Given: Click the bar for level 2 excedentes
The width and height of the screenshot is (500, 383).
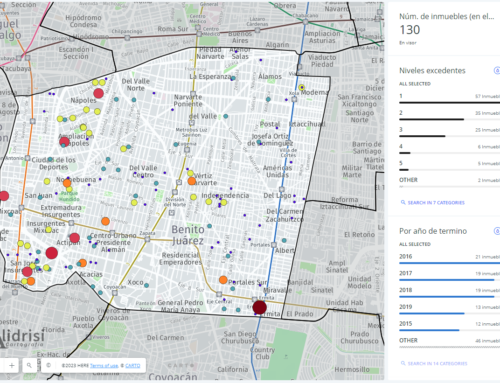Looking at the screenshot, I should (x=431, y=119).
